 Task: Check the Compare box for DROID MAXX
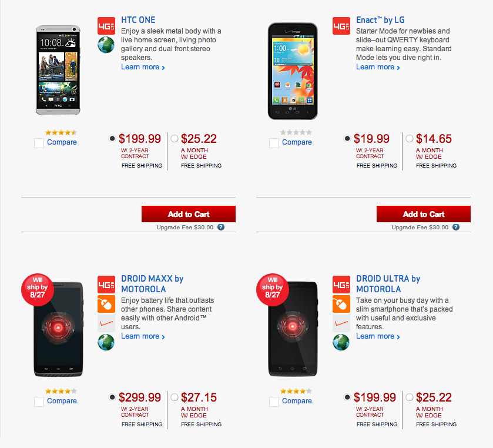39,402
